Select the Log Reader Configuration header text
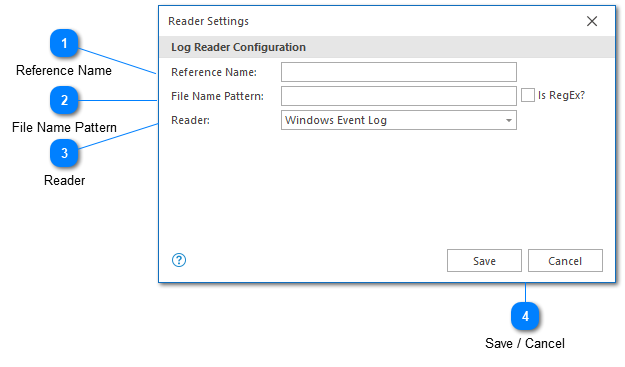 pos(238,47)
